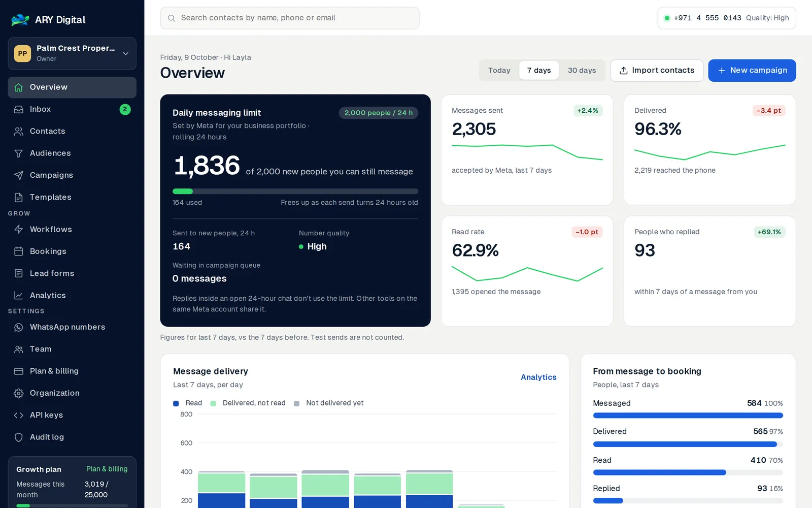Image resolution: width=812 pixels, height=508 pixels.
Task: Open the API keys code icon
Action: coord(19,415)
